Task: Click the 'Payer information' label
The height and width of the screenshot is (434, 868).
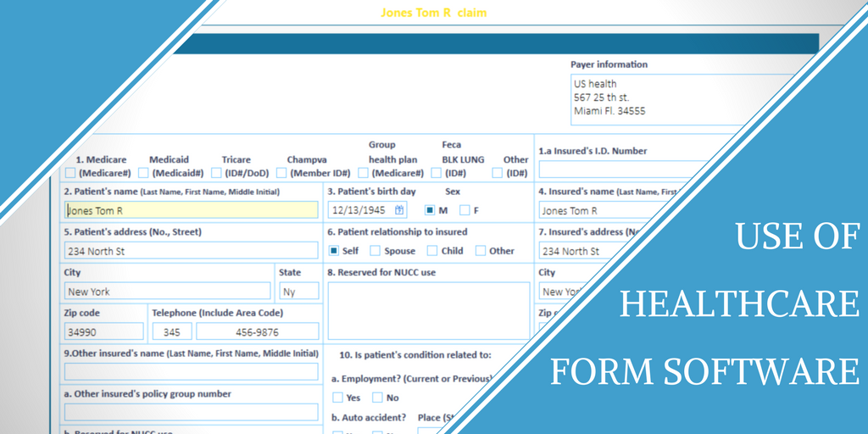Action: point(609,64)
